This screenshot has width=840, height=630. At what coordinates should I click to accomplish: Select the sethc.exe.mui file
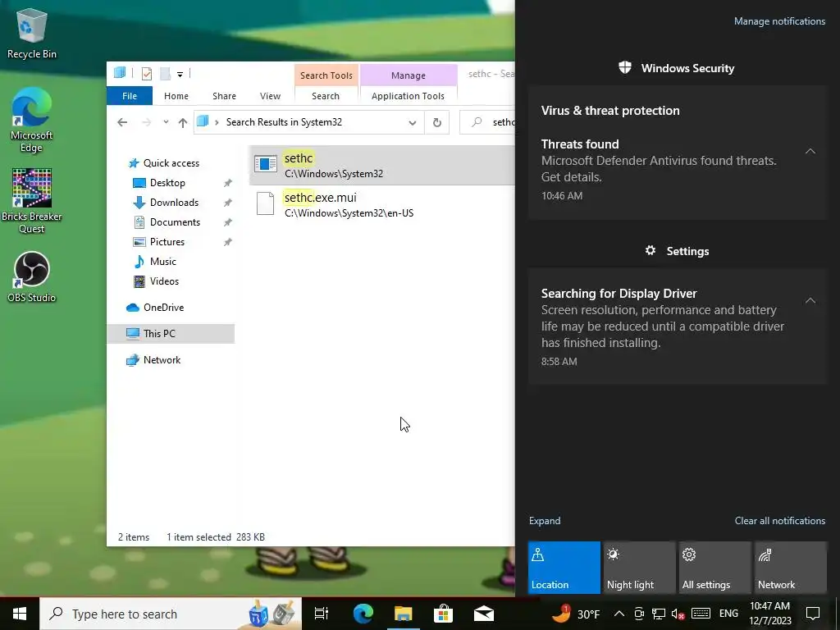(381, 204)
